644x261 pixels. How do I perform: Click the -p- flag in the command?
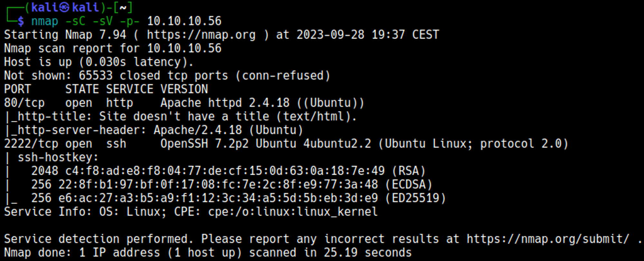click(130, 21)
